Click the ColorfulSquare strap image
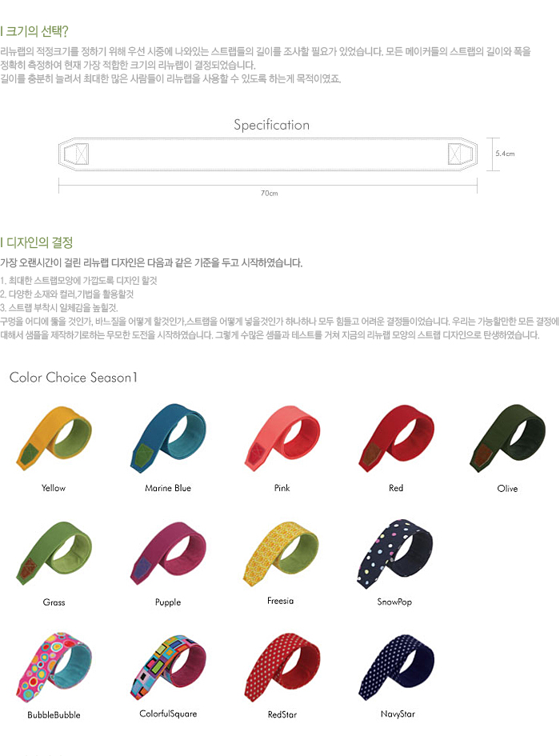 (x=168, y=667)
